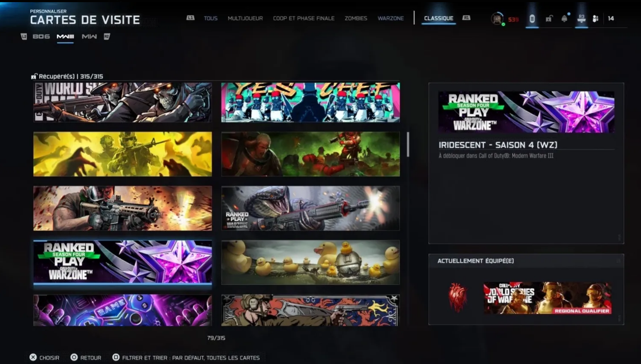This screenshot has width=641, height=364.
Task: Click the IRIDESCENT - SAISON 4 (WZ) title
Action: click(x=498, y=145)
